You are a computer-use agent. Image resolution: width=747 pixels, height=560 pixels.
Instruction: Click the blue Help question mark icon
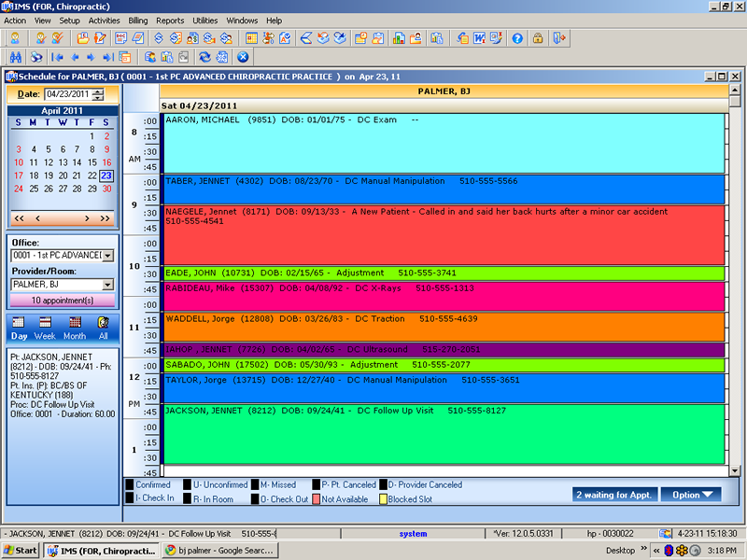pos(517,38)
